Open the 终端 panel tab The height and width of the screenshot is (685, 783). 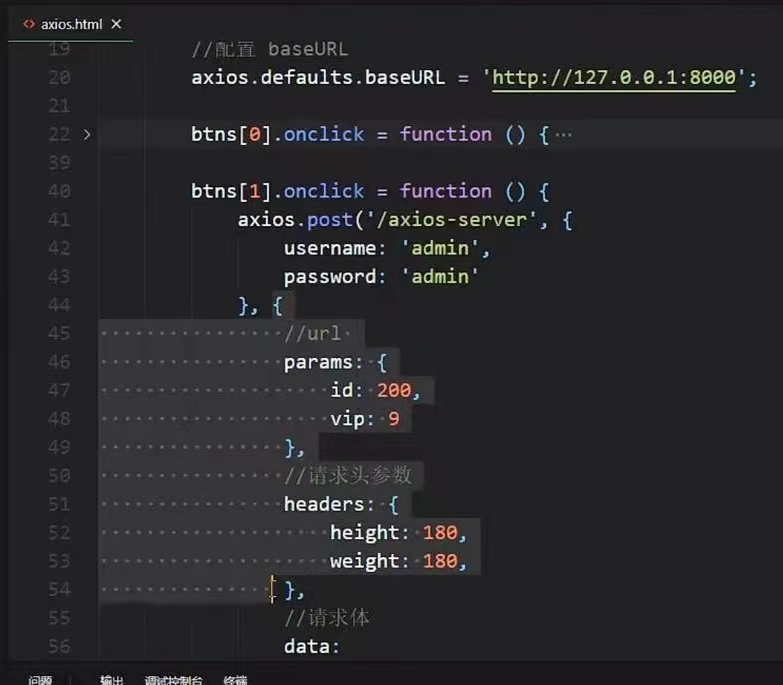pos(235,680)
